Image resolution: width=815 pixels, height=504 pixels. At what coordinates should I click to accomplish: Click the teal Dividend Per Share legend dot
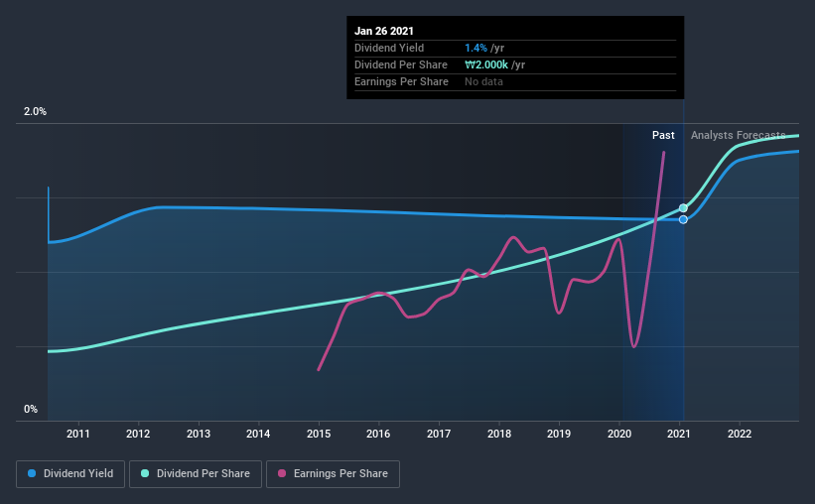click(x=145, y=473)
